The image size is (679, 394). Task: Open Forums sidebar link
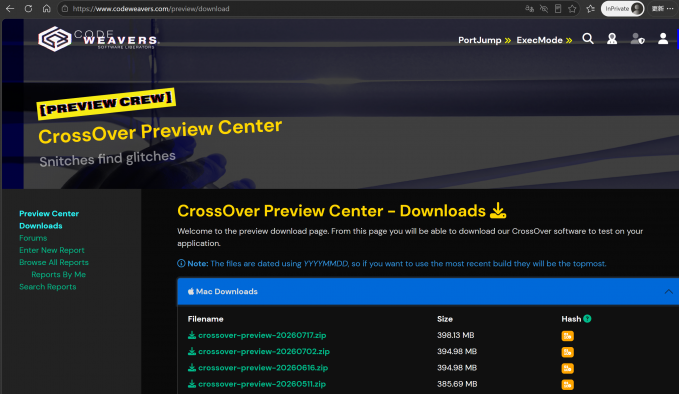(x=33, y=238)
